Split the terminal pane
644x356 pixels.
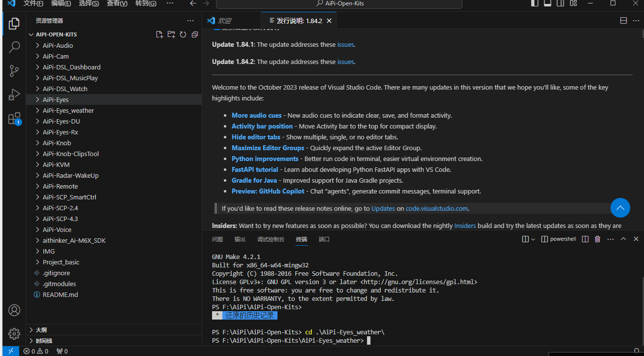pos(585,239)
